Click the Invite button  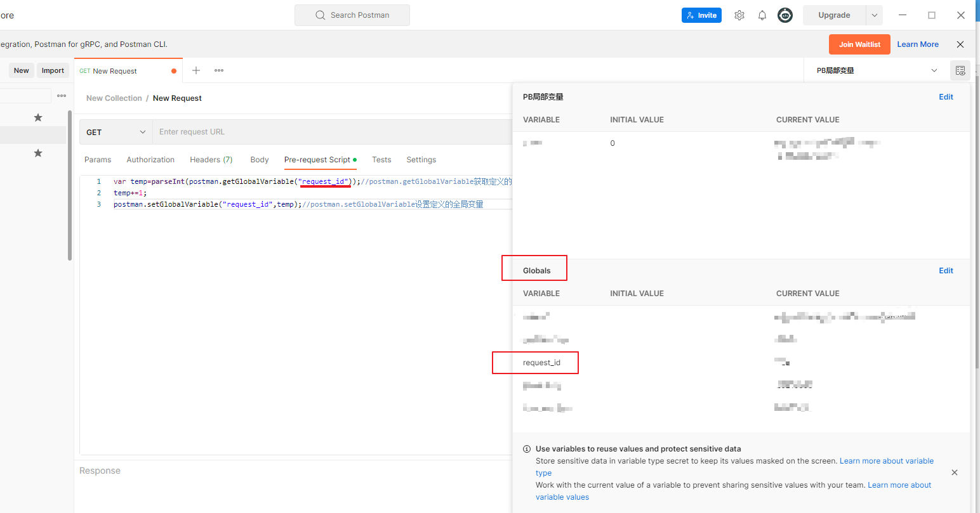pyautogui.click(x=701, y=15)
